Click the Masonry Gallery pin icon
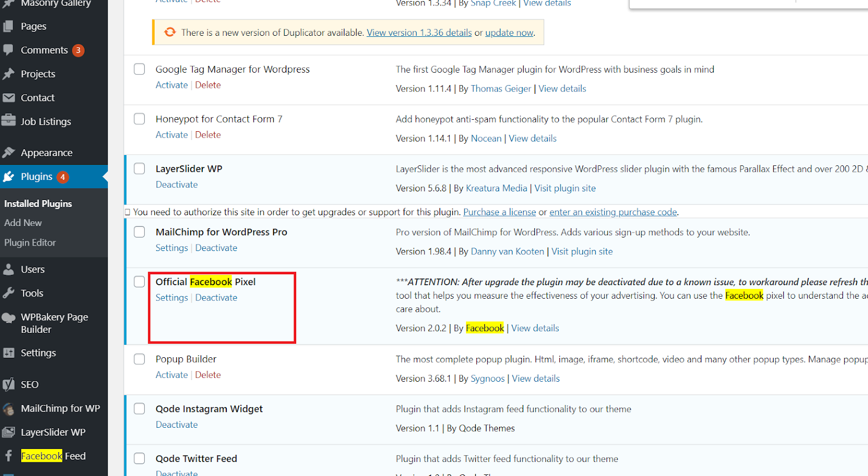Image resolution: width=868 pixels, height=476 pixels. tap(8, 4)
